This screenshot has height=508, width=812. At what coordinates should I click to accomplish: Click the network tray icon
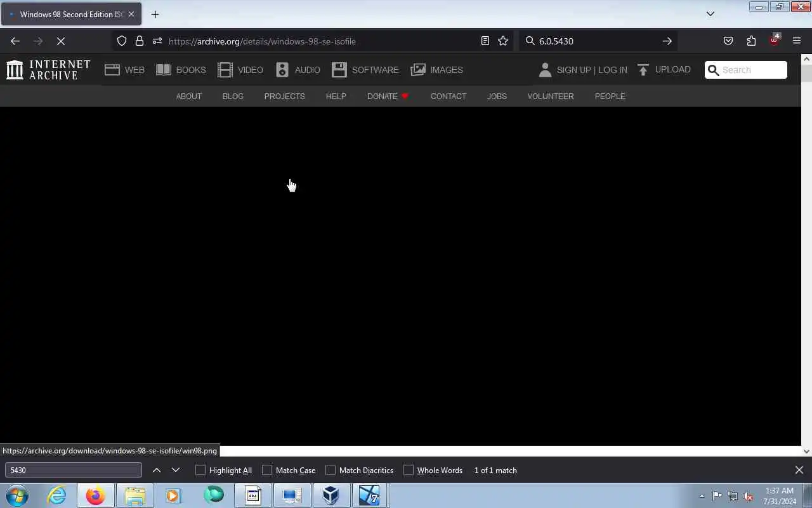[x=732, y=496]
